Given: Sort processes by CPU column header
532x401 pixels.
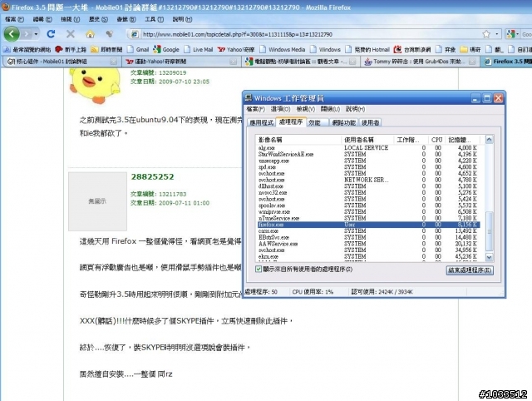Looking at the screenshot, I should pos(436,140).
